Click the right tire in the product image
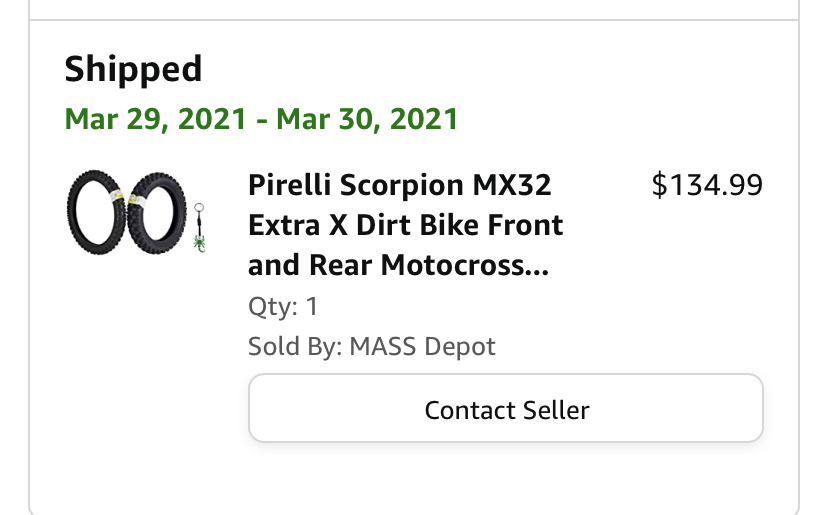 (157, 213)
